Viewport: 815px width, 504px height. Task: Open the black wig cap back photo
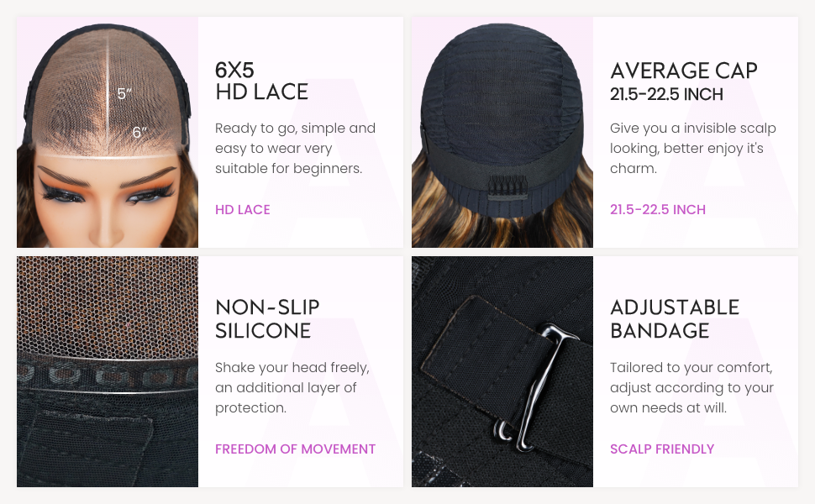point(502,132)
